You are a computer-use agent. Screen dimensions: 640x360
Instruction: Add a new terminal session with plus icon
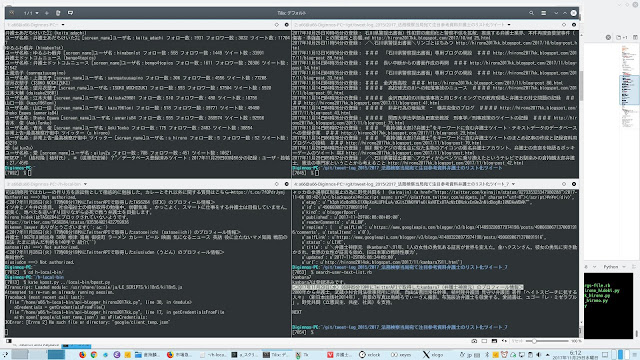(47, 13)
